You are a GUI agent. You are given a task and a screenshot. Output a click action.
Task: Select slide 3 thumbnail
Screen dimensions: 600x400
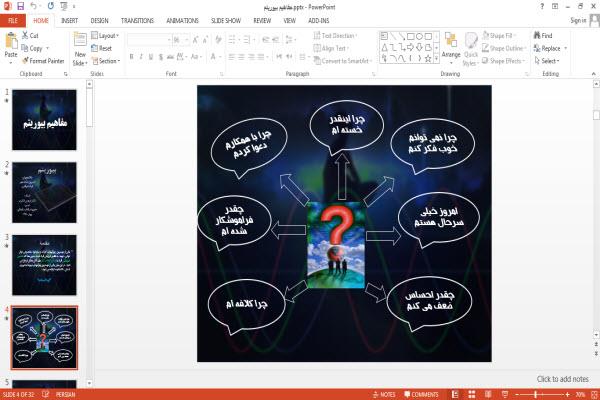point(44,265)
